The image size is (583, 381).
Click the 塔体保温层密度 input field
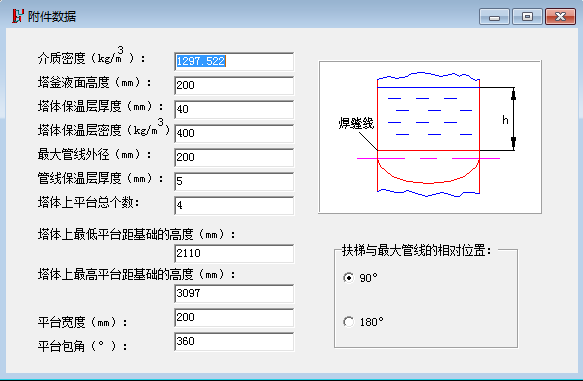pyautogui.click(x=234, y=133)
